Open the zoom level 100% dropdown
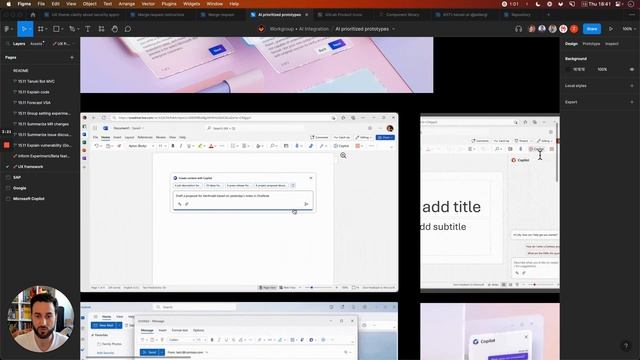The height and width of the screenshot is (360, 640). coord(628,29)
